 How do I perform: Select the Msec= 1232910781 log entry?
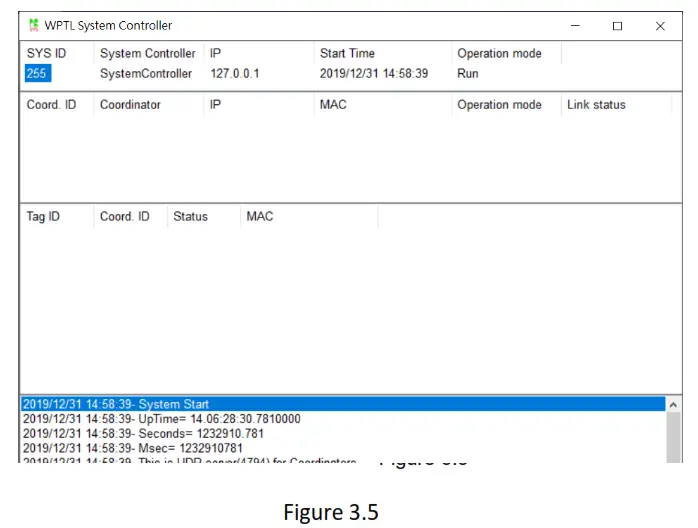(343, 448)
